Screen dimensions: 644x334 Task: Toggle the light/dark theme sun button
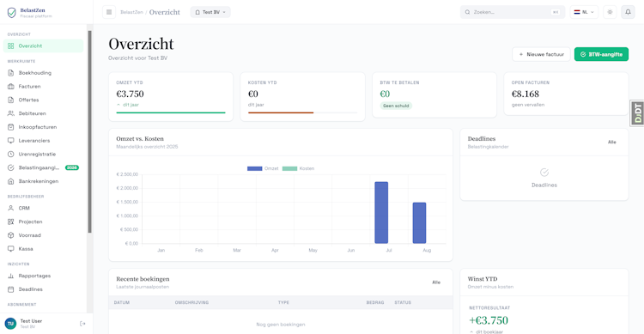click(610, 12)
